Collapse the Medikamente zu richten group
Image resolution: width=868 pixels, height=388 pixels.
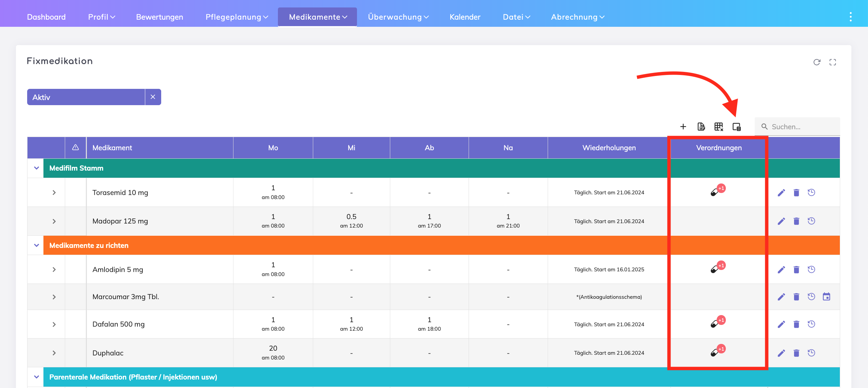click(36, 245)
